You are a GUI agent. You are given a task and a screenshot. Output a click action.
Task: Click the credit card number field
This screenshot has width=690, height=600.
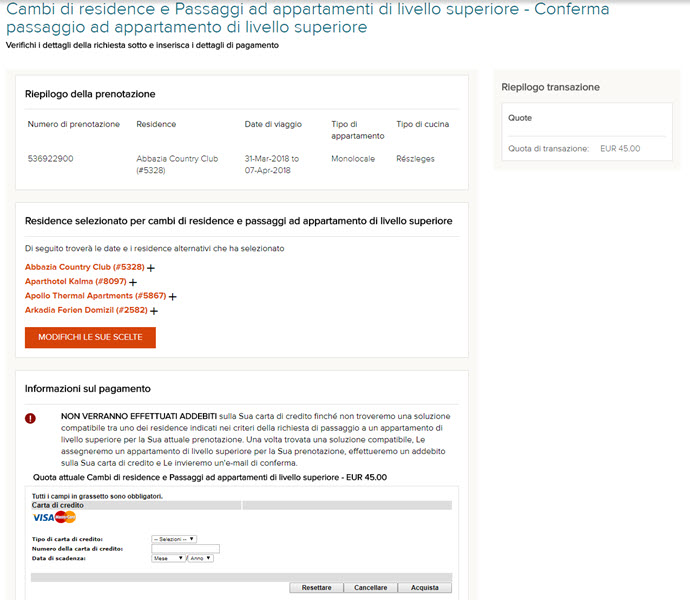(185, 548)
